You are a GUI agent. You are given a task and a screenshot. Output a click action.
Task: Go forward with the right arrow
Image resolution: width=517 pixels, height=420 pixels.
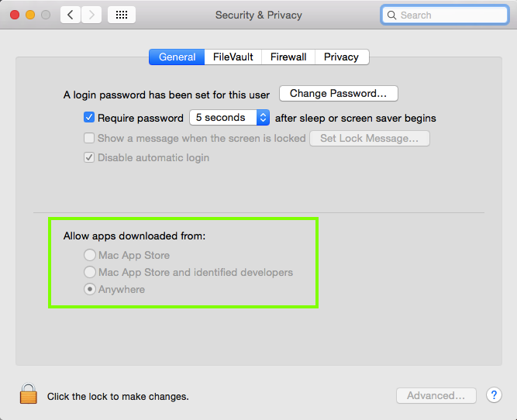click(x=91, y=15)
